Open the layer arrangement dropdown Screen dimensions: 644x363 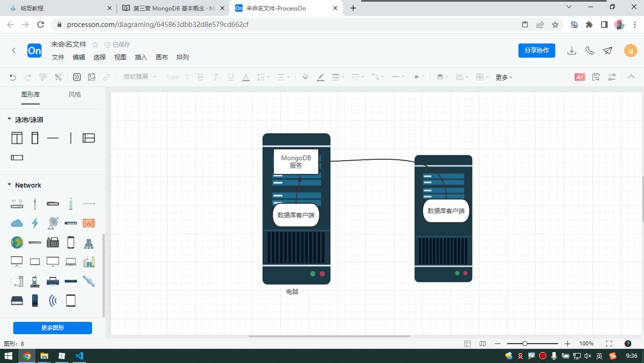tap(442, 77)
